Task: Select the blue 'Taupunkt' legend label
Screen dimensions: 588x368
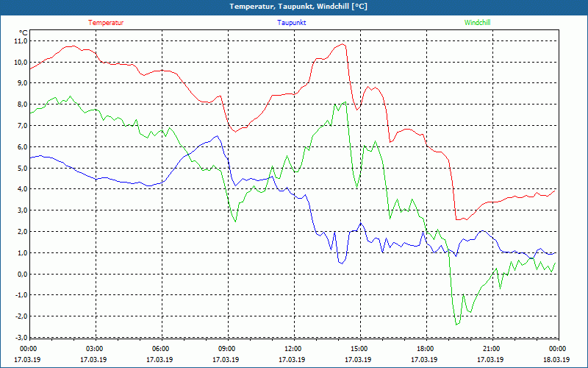Action: 292,23
